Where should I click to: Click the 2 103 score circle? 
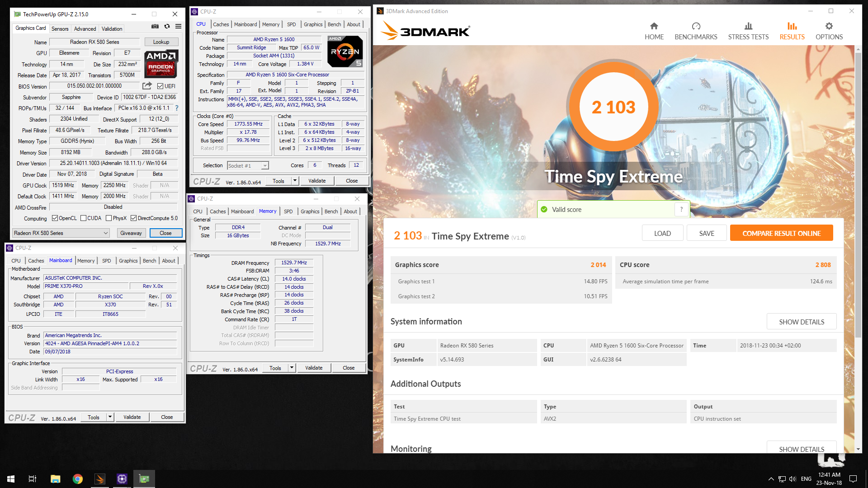pyautogui.click(x=613, y=107)
